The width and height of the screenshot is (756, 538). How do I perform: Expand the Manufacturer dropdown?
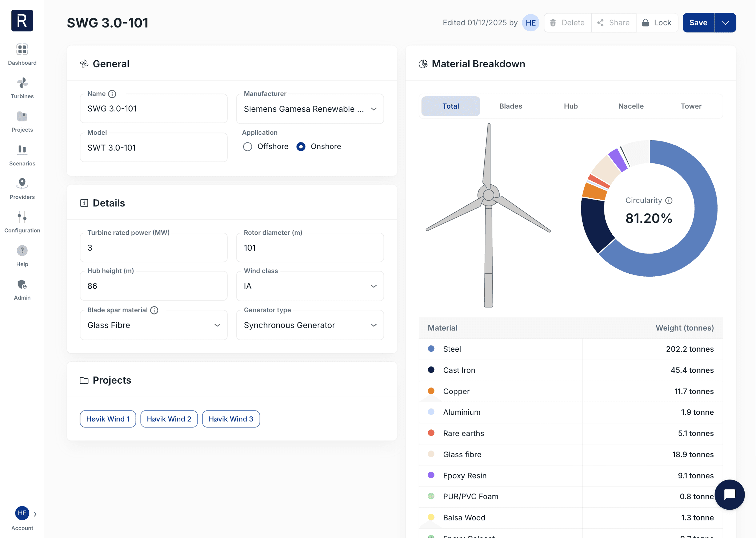[x=374, y=109]
